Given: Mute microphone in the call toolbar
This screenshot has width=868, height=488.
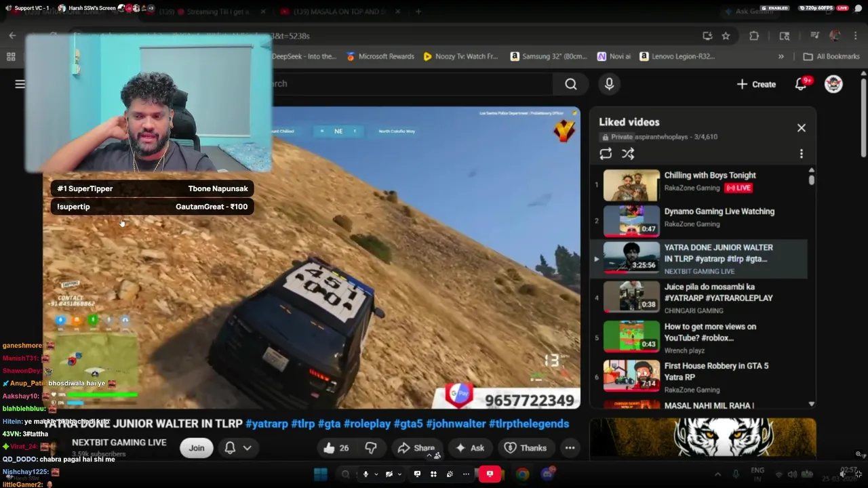Looking at the screenshot, I should tap(366, 474).
